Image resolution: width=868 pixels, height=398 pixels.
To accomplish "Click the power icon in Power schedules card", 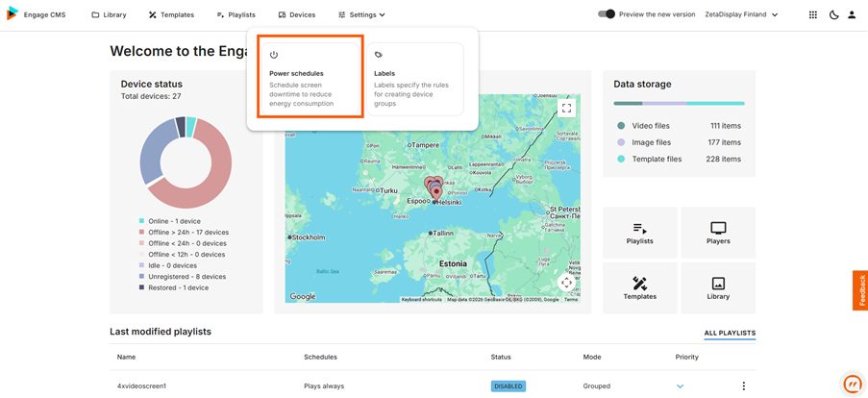I will pos(273,55).
